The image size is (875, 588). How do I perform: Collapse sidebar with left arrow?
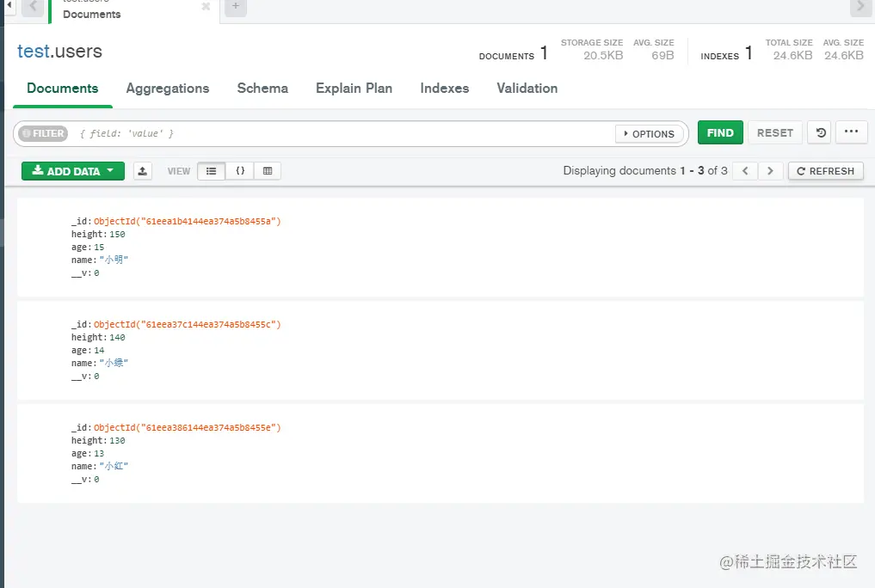pos(9,5)
